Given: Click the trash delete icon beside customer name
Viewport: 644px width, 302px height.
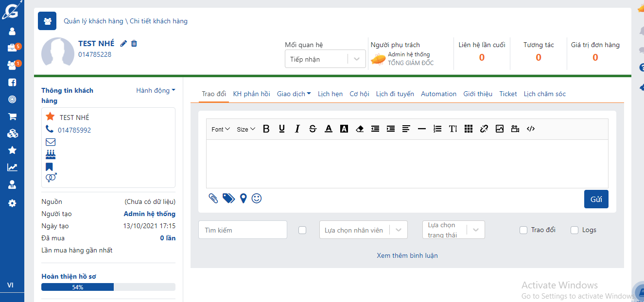Looking at the screenshot, I should tap(134, 44).
